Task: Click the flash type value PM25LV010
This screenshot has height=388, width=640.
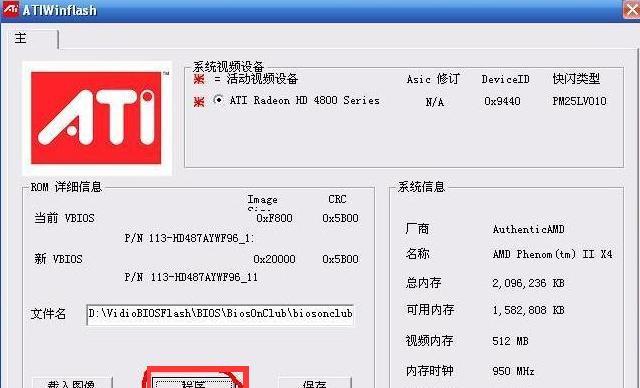Action: coord(579,101)
